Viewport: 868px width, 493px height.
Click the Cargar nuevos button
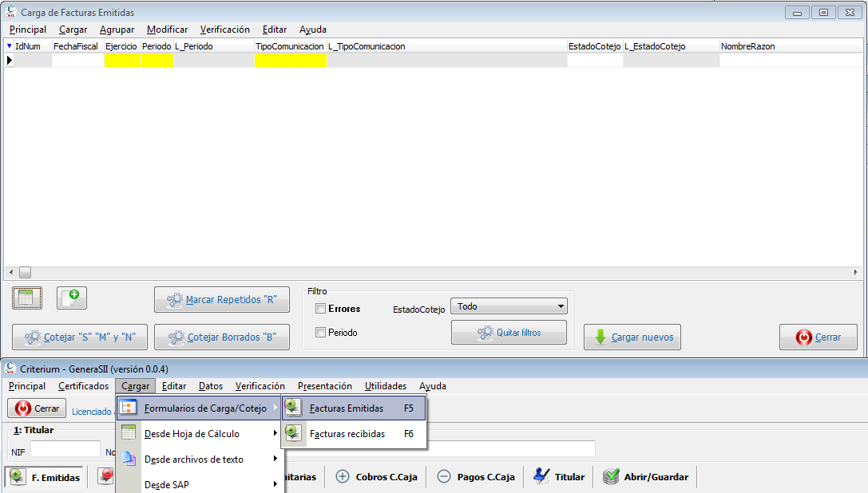coord(632,337)
